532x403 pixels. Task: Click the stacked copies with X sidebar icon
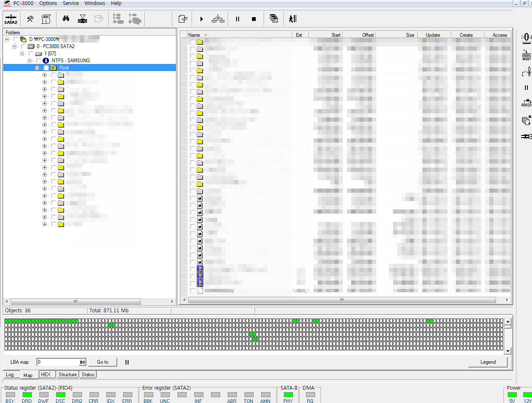(526, 120)
